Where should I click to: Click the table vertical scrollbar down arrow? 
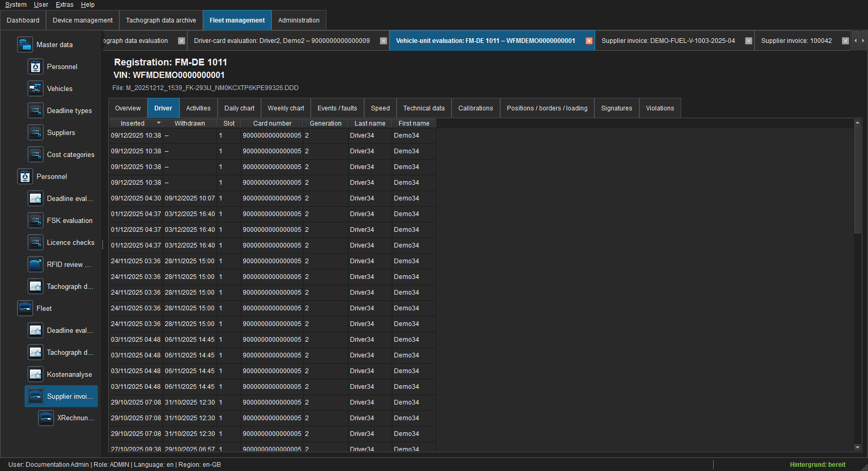[x=858, y=447]
